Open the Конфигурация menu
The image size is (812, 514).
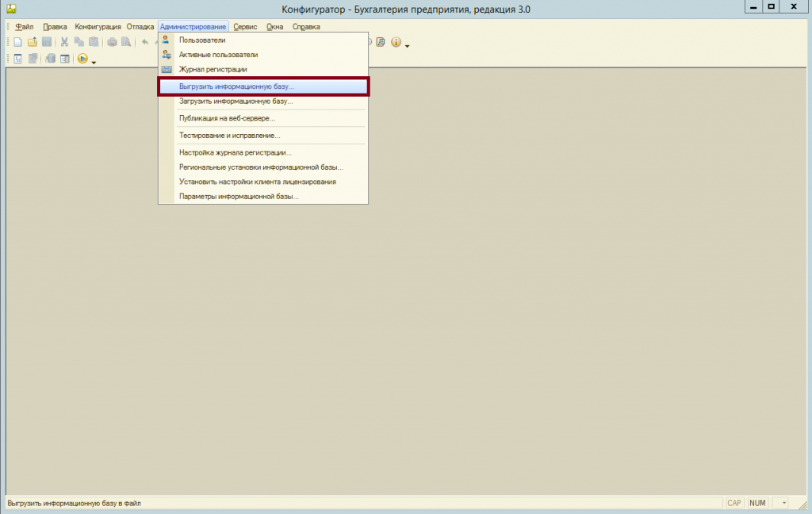pyautogui.click(x=98, y=27)
